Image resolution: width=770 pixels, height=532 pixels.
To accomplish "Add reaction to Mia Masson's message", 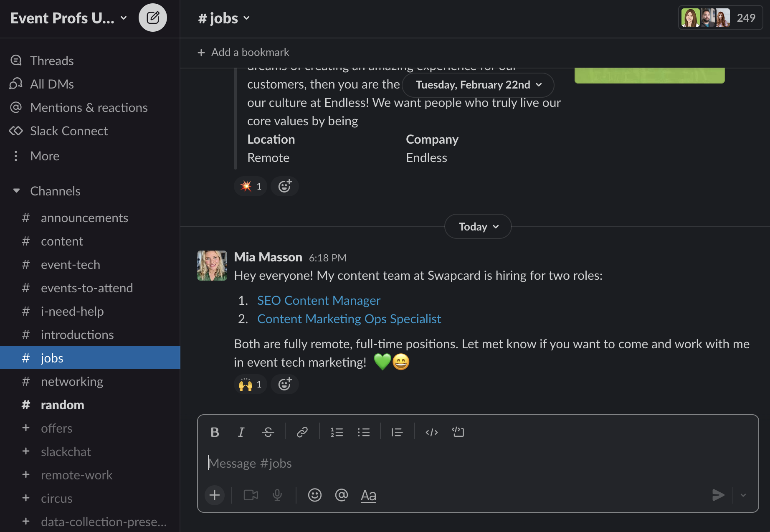I will pyautogui.click(x=285, y=384).
